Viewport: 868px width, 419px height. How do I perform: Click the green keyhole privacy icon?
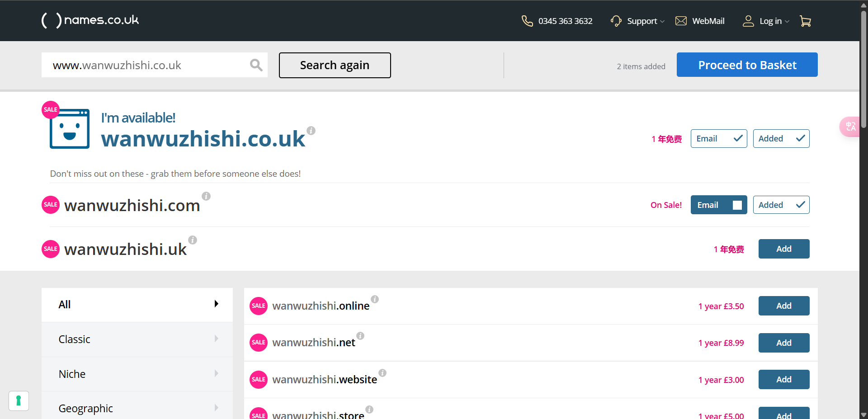19,401
